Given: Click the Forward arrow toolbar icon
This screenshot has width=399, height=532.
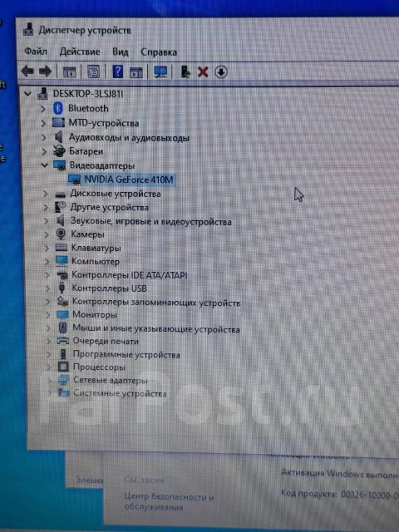Looking at the screenshot, I should tap(45, 71).
